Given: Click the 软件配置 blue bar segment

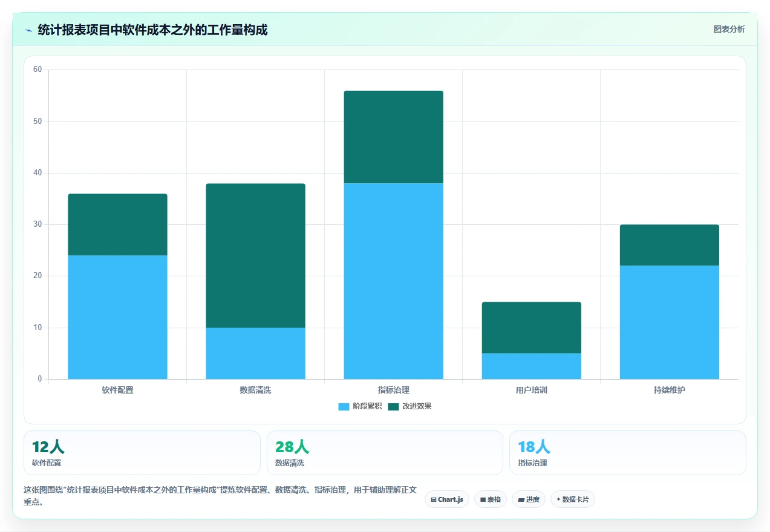Looking at the screenshot, I should pyautogui.click(x=117, y=317).
